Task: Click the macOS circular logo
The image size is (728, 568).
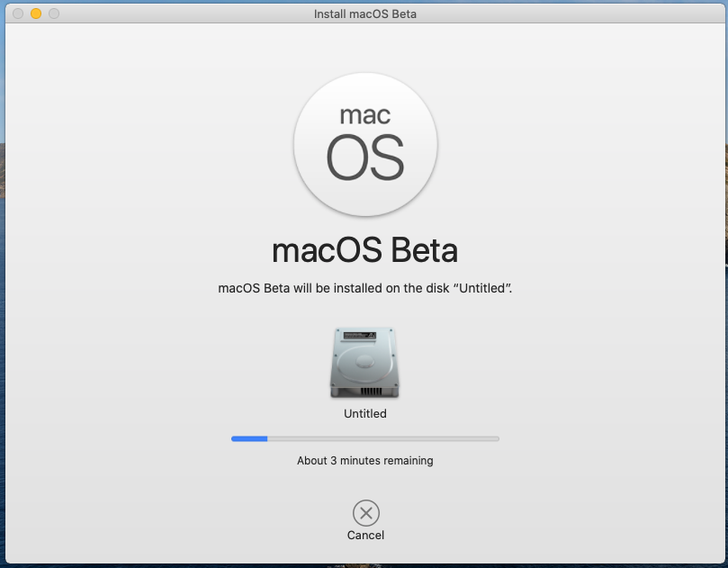Action: coord(365,144)
